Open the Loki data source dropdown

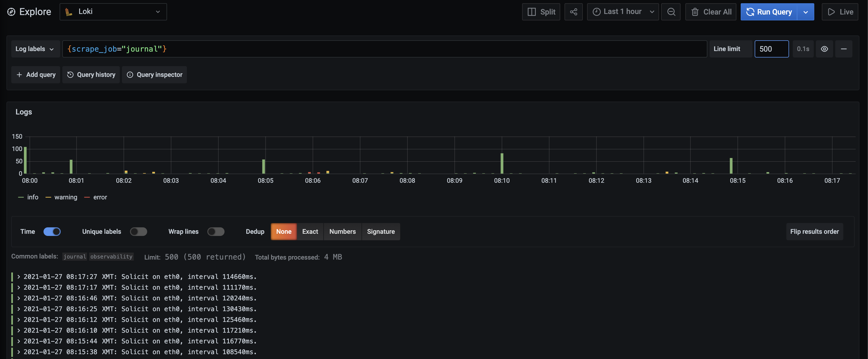click(x=158, y=12)
